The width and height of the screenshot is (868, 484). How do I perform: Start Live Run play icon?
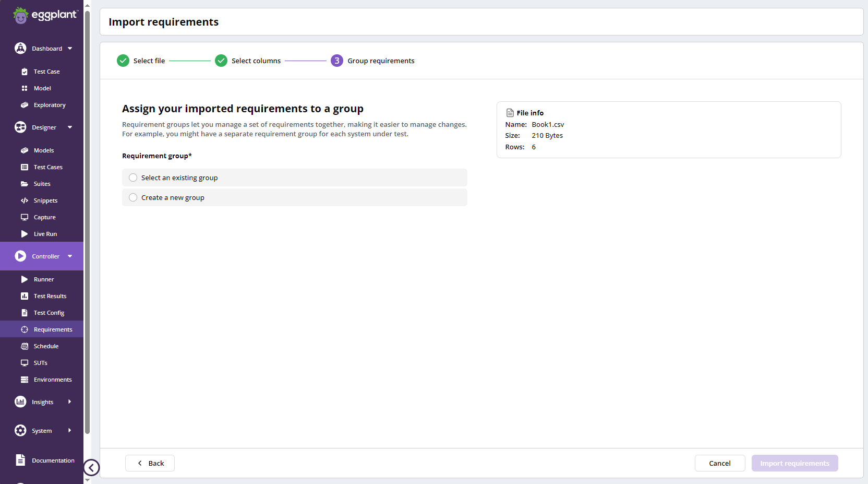[25, 234]
